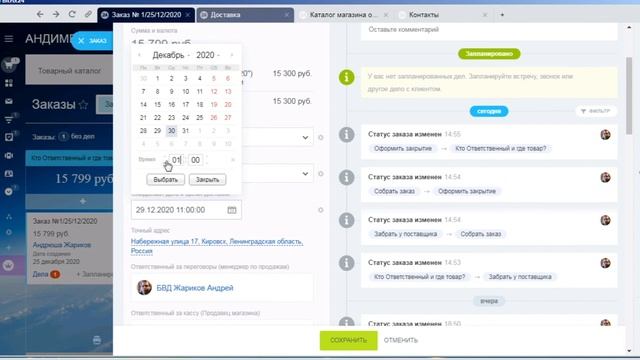Open the hamburger menu in left sidebar
640x360 pixels.
click(x=9, y=39)
